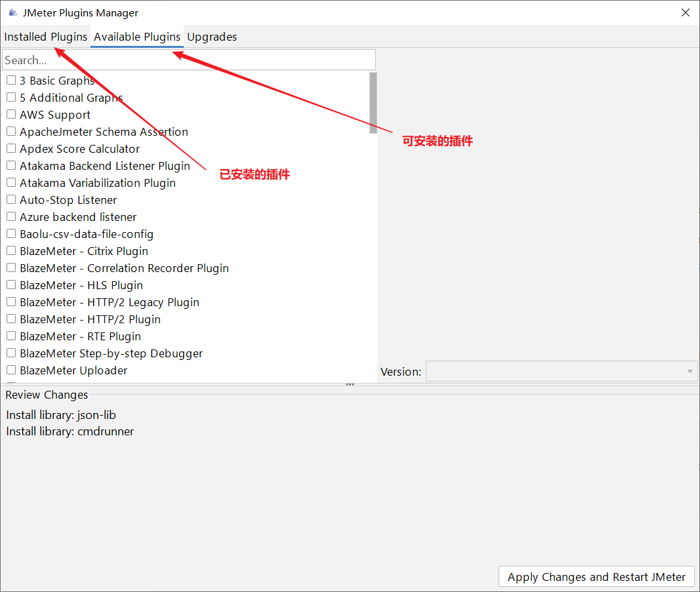The height and width of the screenshot is (592, 700).
Task: Focus the plugin Search field
Action: pos(189,60)
